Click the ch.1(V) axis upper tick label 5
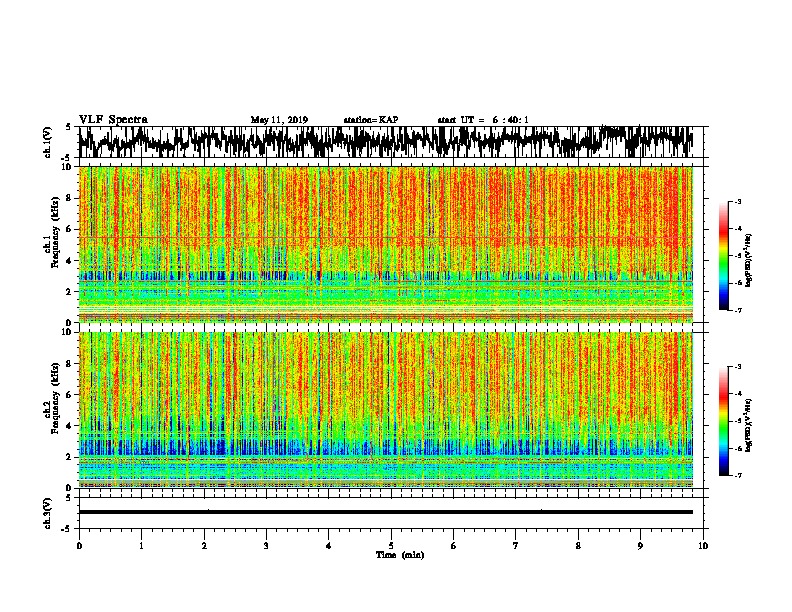Screen dimensions: 792x612 coord(69,127)
